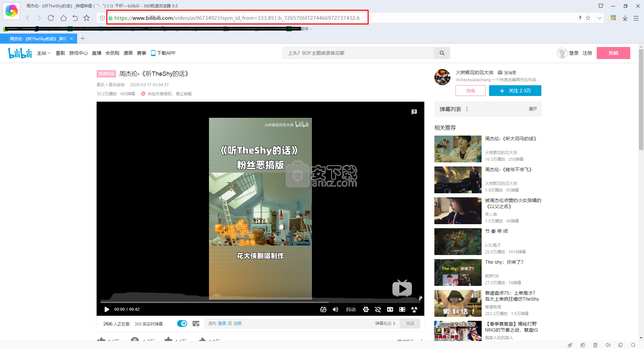644x349 pixels.
Task: Open 会员购 in the navigation
Action: tap(112, 53)
